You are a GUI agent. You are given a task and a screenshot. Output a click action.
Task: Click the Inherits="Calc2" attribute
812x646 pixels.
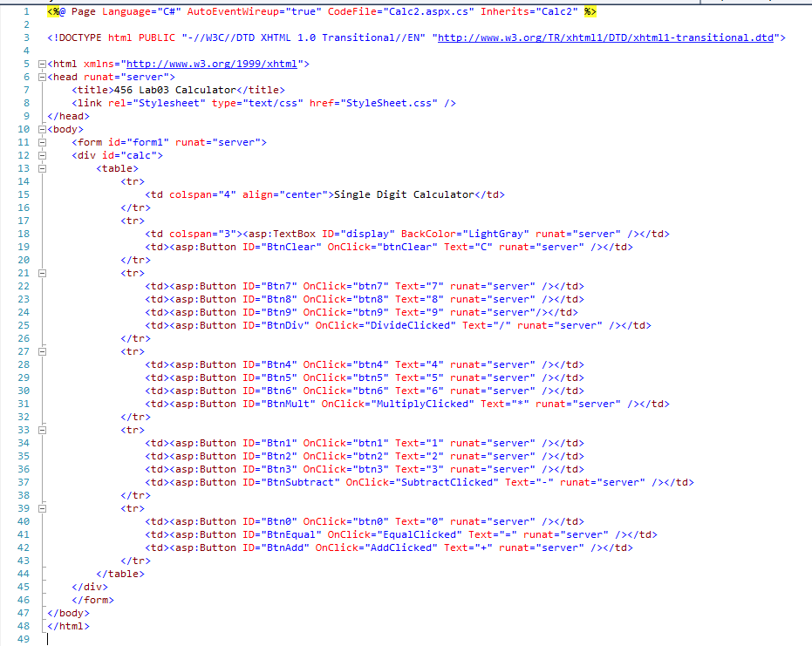[x=529, y=11]
